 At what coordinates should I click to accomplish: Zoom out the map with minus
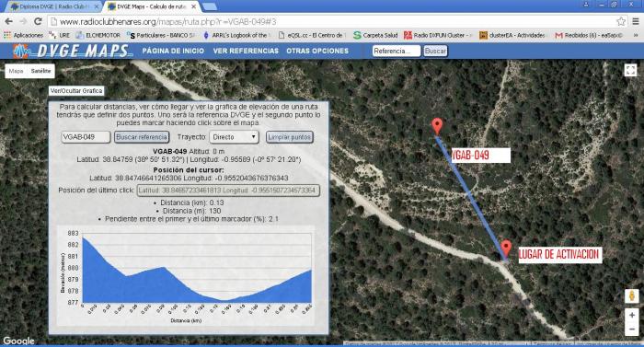coord(632,329)
